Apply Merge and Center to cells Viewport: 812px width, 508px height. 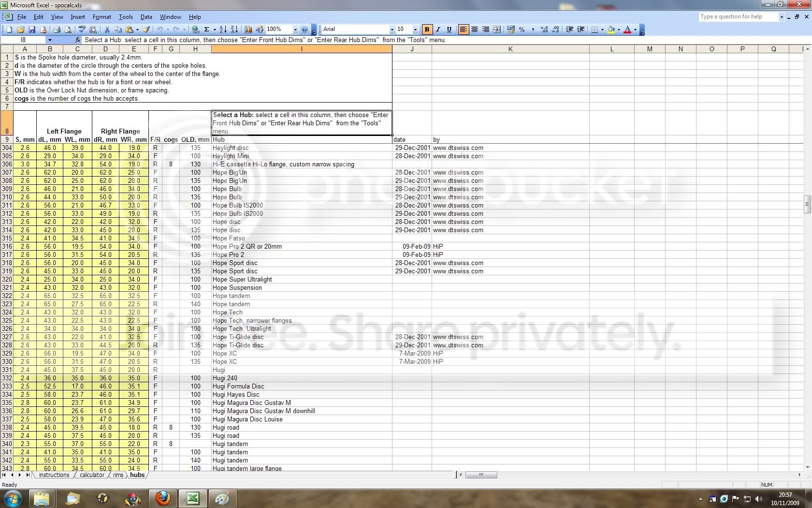tap(497, 30)
